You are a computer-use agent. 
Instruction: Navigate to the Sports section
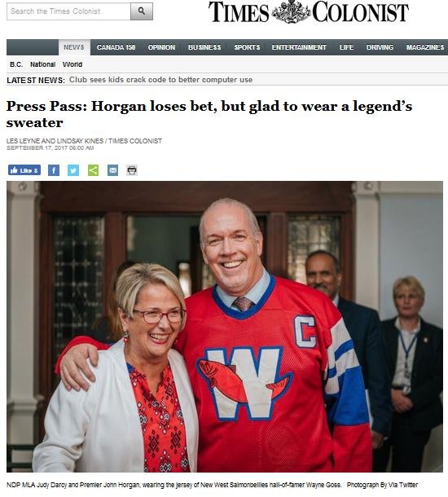[x=247, y=47]
